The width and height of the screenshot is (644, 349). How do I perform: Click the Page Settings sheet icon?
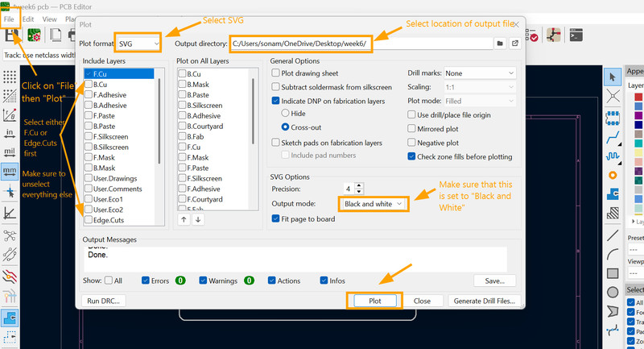point(56,35)
